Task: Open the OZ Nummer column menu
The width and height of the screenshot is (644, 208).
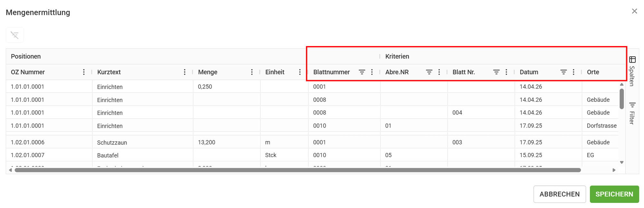Action: click(84, 72)
